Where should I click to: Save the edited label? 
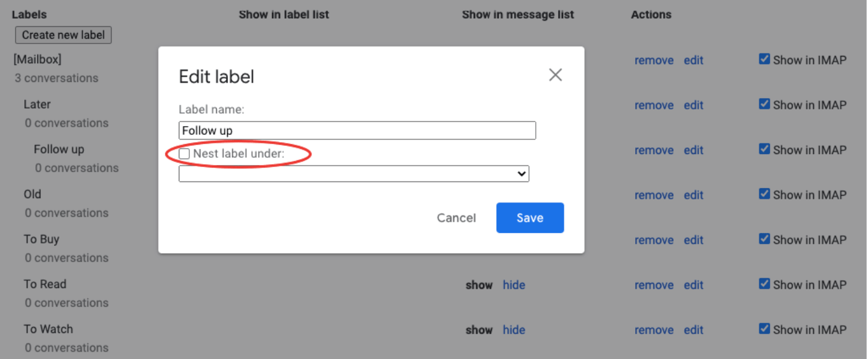tap(530, 218)
